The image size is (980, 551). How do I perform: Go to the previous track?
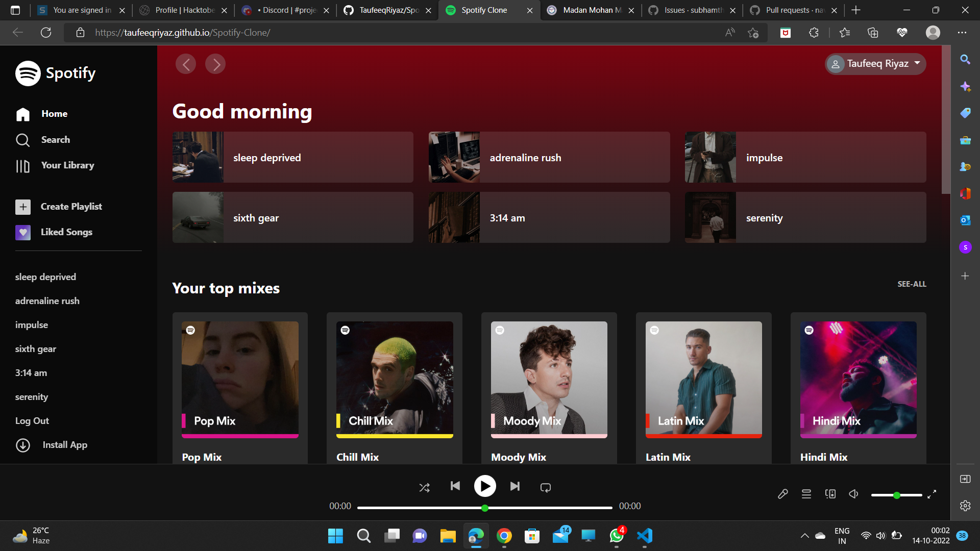coord(455,486)
